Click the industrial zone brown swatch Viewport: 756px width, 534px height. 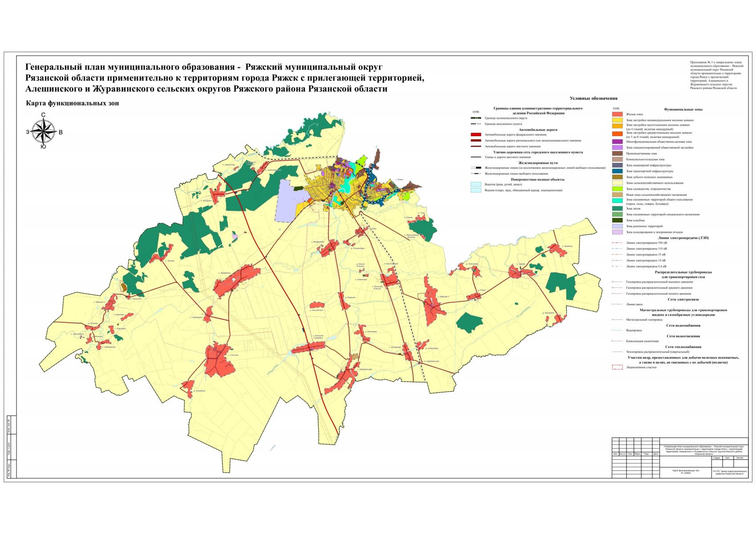(617, 154)
